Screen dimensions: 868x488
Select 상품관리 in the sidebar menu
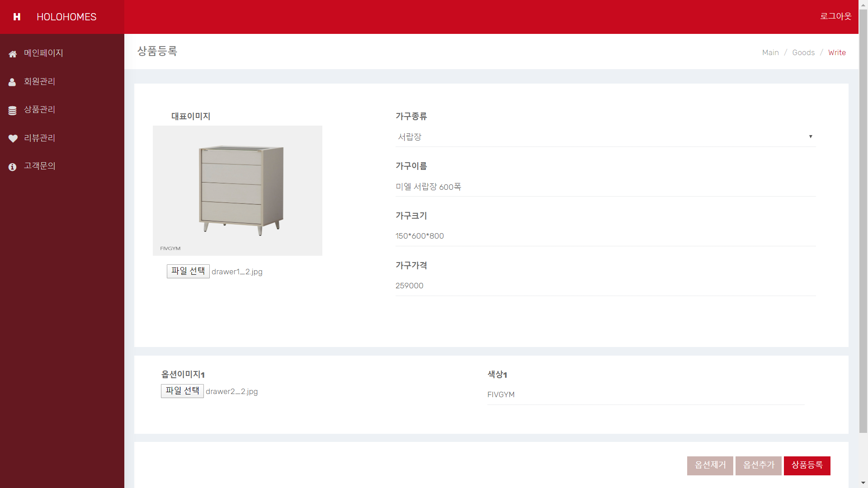40,110
